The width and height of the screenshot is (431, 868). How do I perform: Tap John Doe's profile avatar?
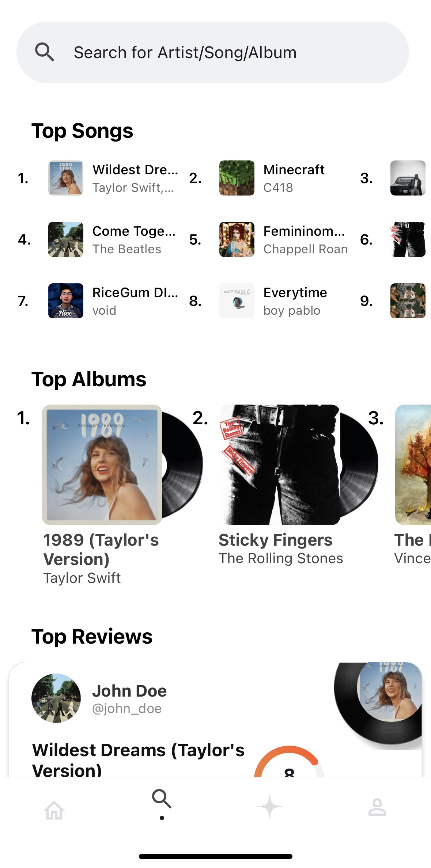point(56,698)
